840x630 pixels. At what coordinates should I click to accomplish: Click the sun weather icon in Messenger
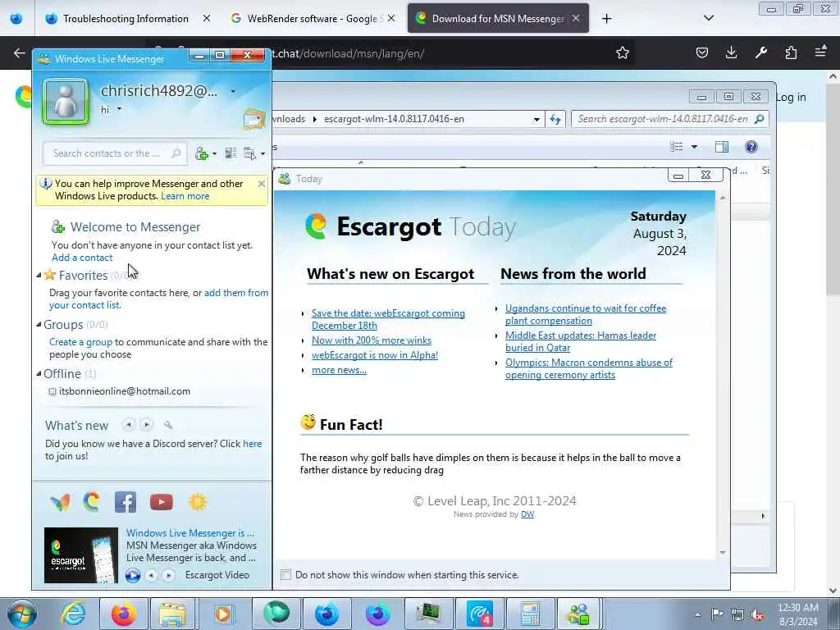197,502
